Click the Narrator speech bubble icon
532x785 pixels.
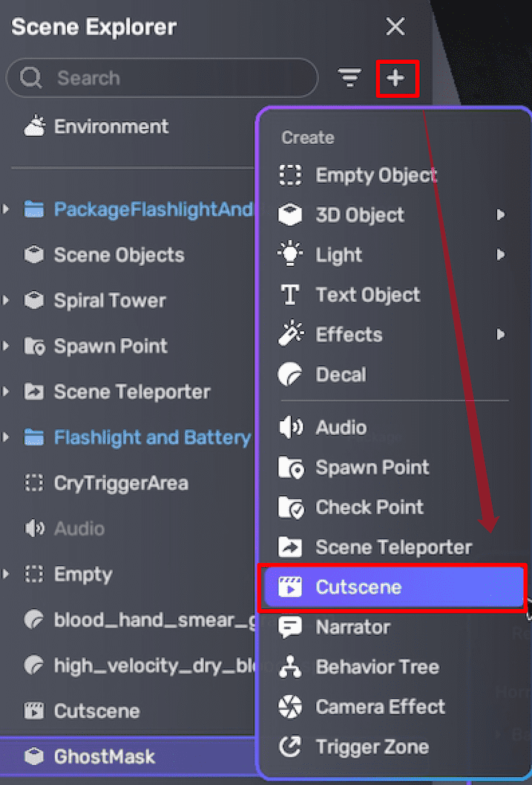[290, 628]
